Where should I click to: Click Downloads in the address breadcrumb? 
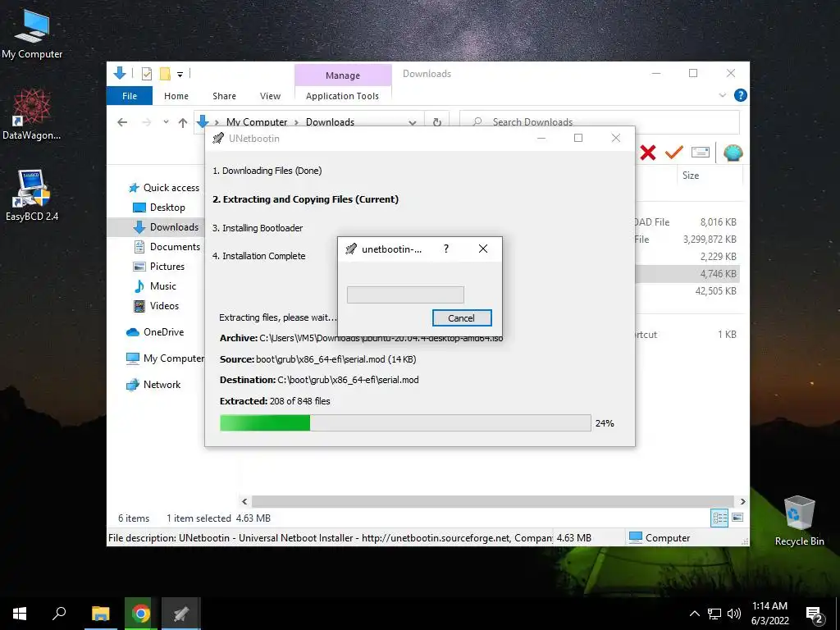[330, 122]
